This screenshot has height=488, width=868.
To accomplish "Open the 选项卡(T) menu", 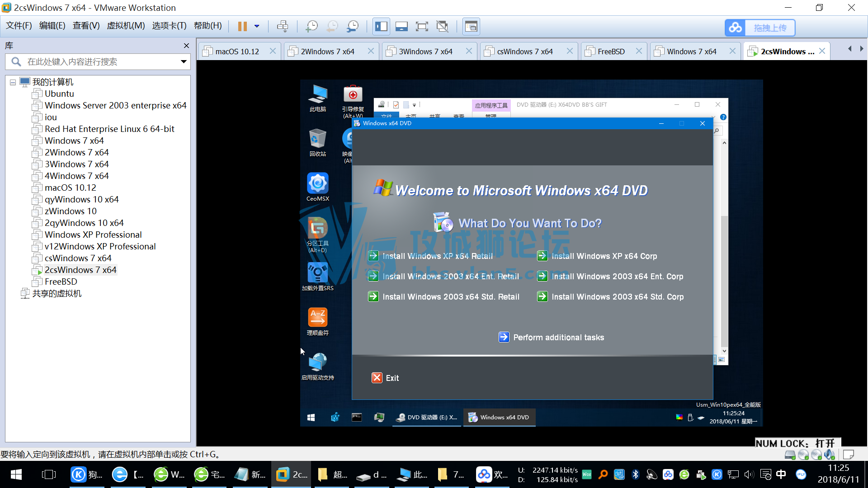I will (x=169, y=26).
